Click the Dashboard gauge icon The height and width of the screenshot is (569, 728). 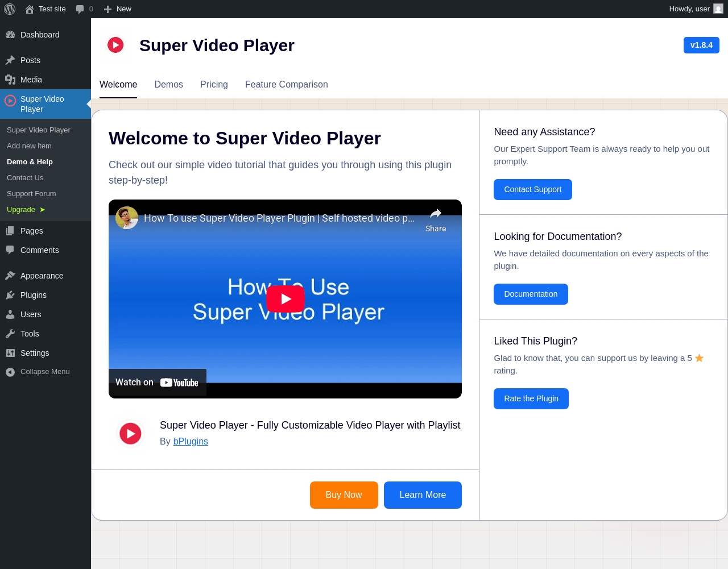tap(10, 35)
